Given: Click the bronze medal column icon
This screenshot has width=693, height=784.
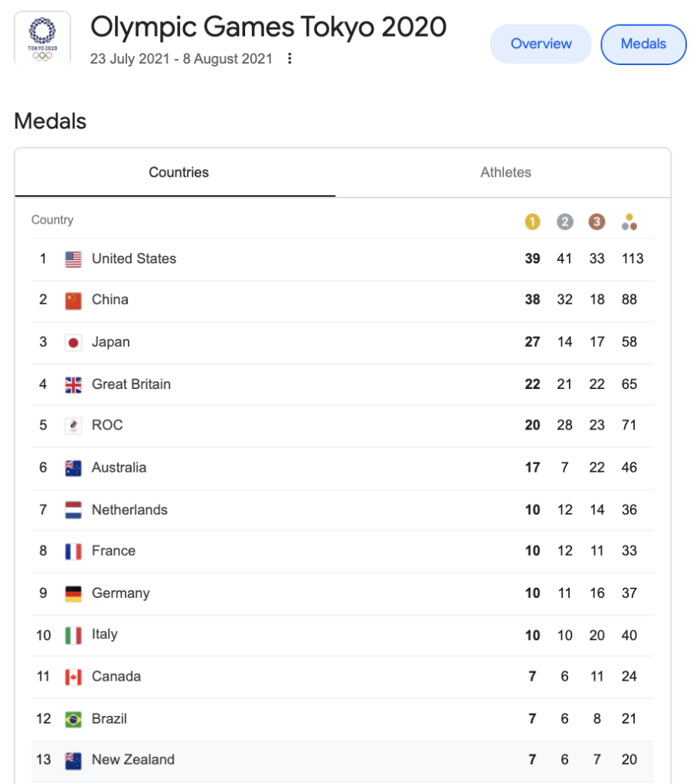Looking at the screenshot, I should tap(597, 221).
